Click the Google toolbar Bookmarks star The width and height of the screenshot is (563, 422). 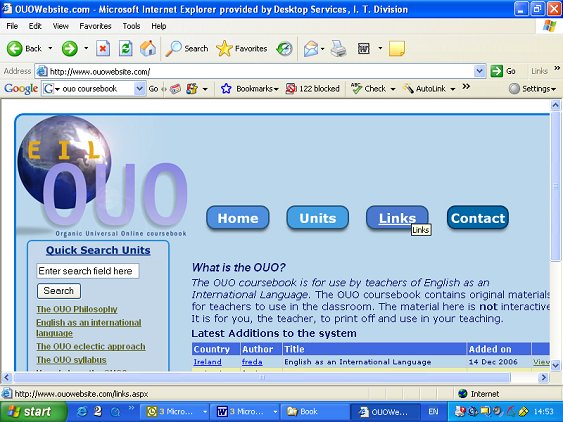click(x=226, y=88)
